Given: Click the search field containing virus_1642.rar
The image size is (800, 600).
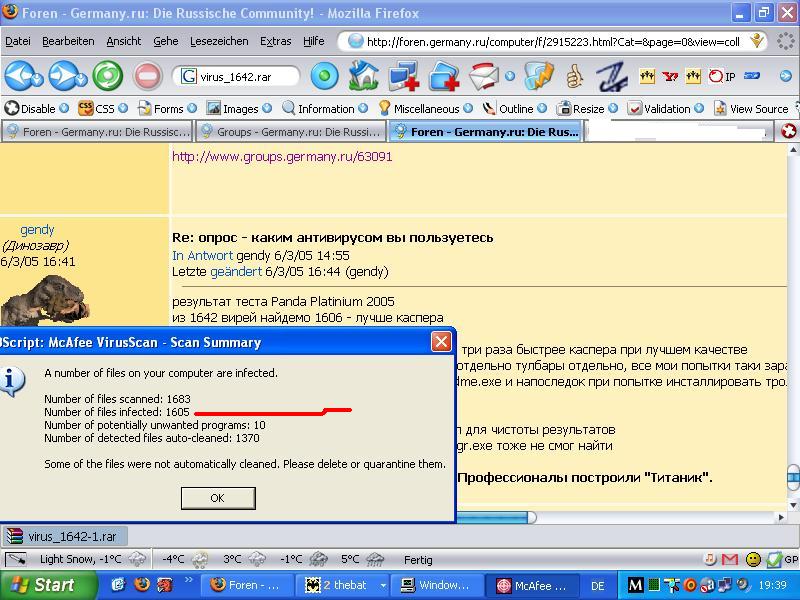Looking at the screenshot, I should pyautogui.click(x=236, y=77).
